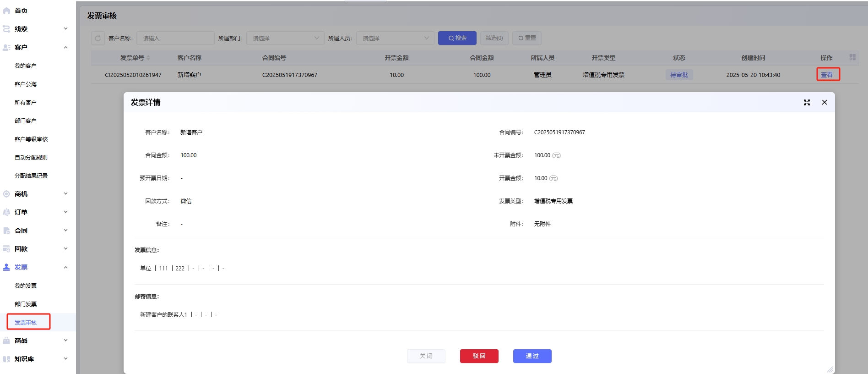The width and height of the screenshot is (868, 374).
Task: Sort the table by 发票单号 column
Action: coord(148,58)
